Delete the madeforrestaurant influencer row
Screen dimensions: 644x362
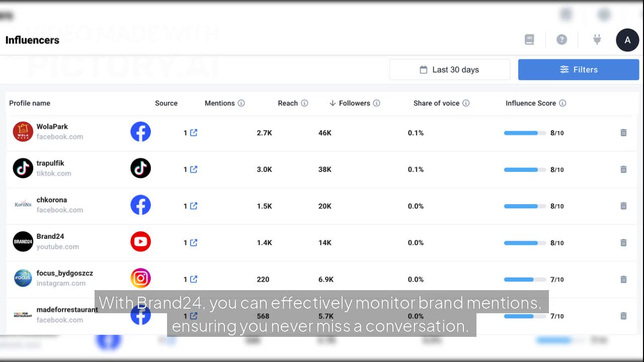(623, 316)
